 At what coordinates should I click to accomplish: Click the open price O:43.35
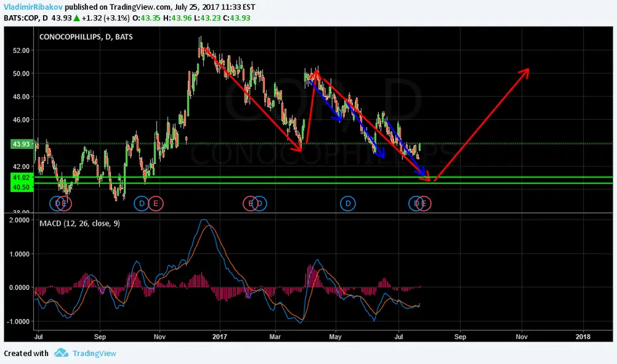[146, 18]
